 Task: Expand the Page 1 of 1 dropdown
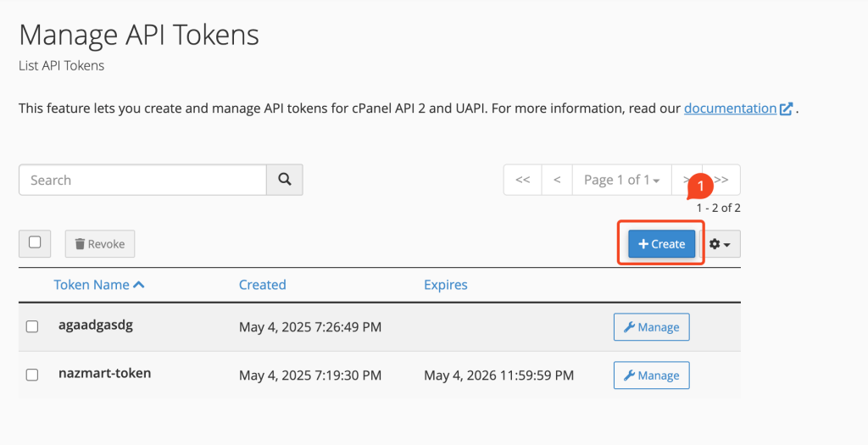coord(621,180)
